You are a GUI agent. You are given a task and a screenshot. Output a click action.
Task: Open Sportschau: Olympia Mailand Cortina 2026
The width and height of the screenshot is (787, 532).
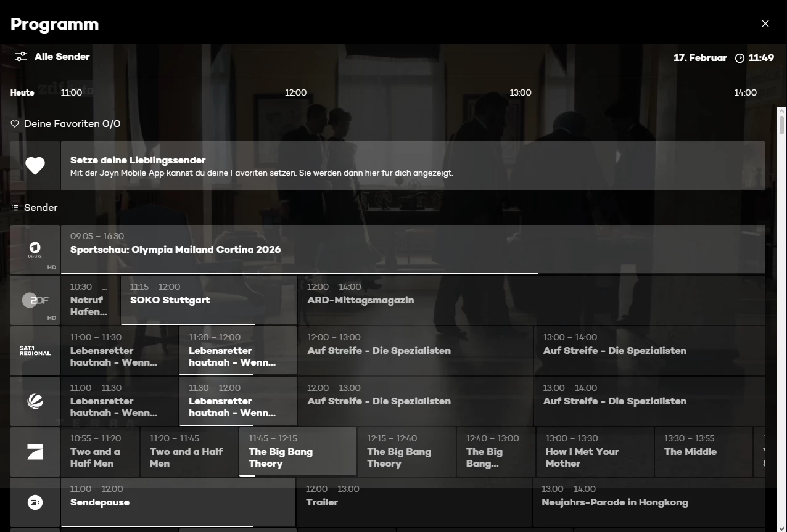pos(413,250)
